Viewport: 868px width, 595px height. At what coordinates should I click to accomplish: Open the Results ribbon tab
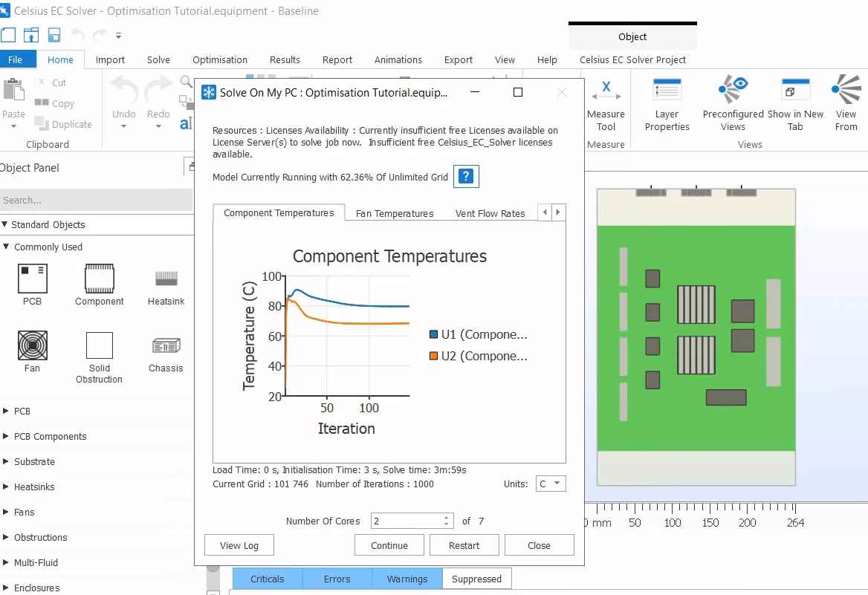[285, 59]
